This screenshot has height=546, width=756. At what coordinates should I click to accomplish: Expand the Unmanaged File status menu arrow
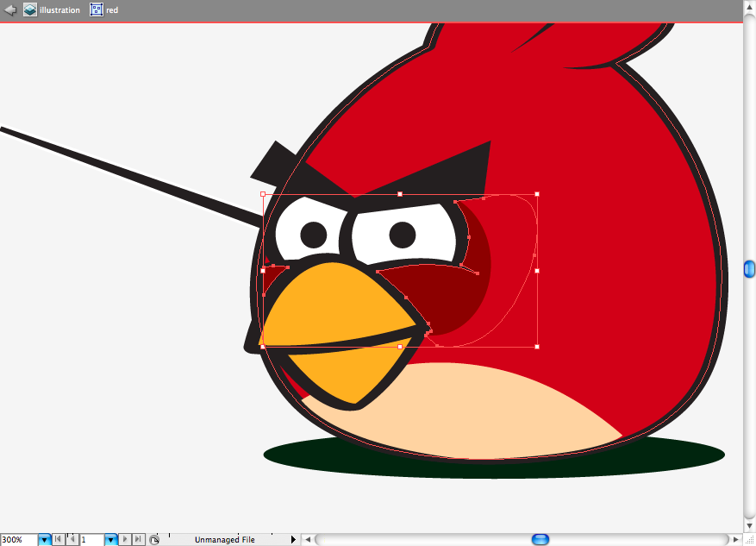(293, 540)
